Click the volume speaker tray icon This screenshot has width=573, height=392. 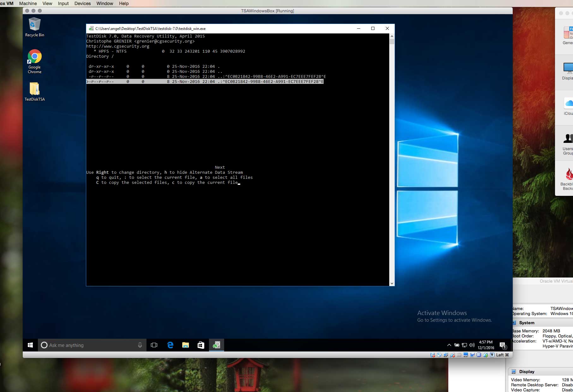pos(472,345)
